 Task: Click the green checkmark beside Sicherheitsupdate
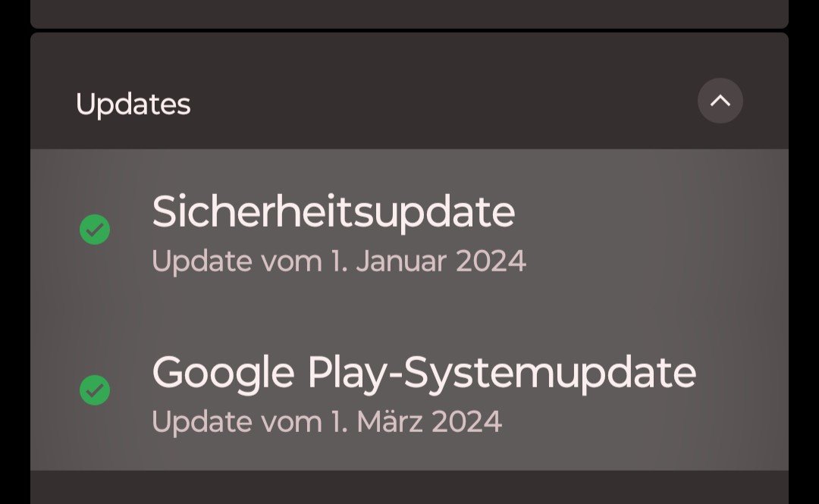click(95, 230)
